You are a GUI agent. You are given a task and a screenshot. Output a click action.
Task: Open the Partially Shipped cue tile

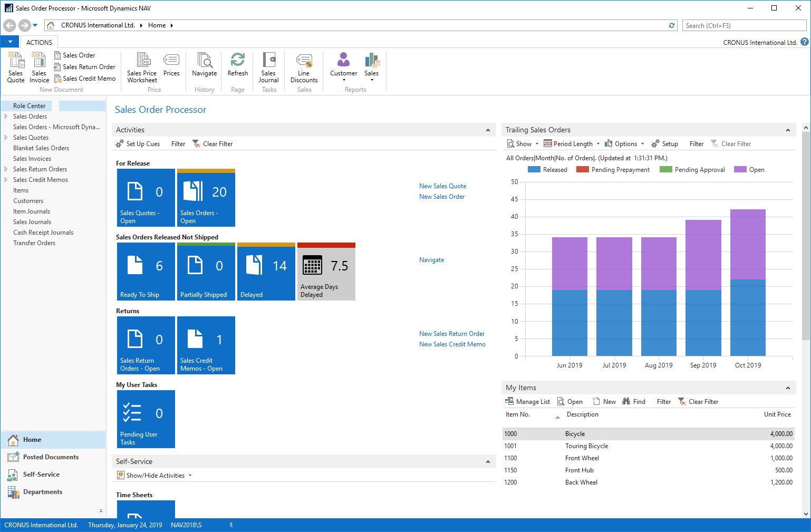pyautogui.click(x=206, y=272)
